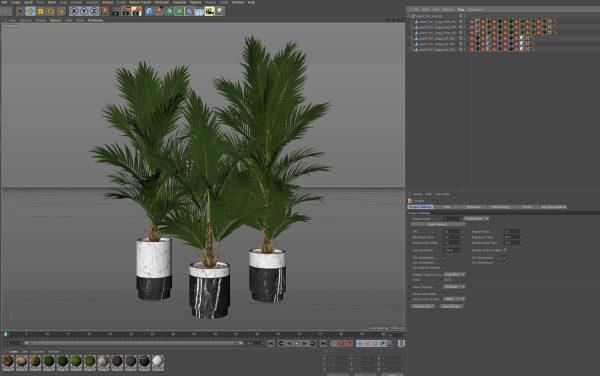Activate the Move tool in the top toolbar
The height and width of the screenshot is (376, 600).
(x=31, y=11)
